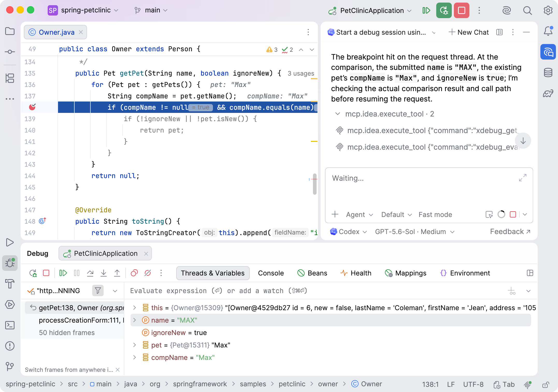Toggle the thread filter funnel button
The image size is (558, 392).
tap(98, 291)
